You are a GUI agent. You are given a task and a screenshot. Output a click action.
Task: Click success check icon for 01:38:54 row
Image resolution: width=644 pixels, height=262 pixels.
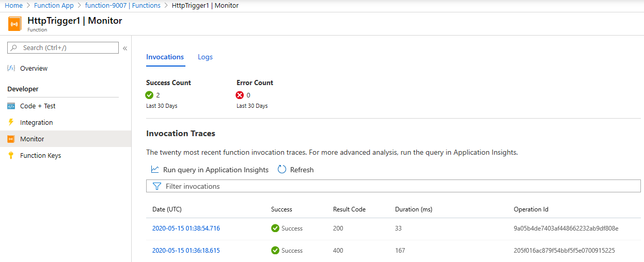coord(275,228)
